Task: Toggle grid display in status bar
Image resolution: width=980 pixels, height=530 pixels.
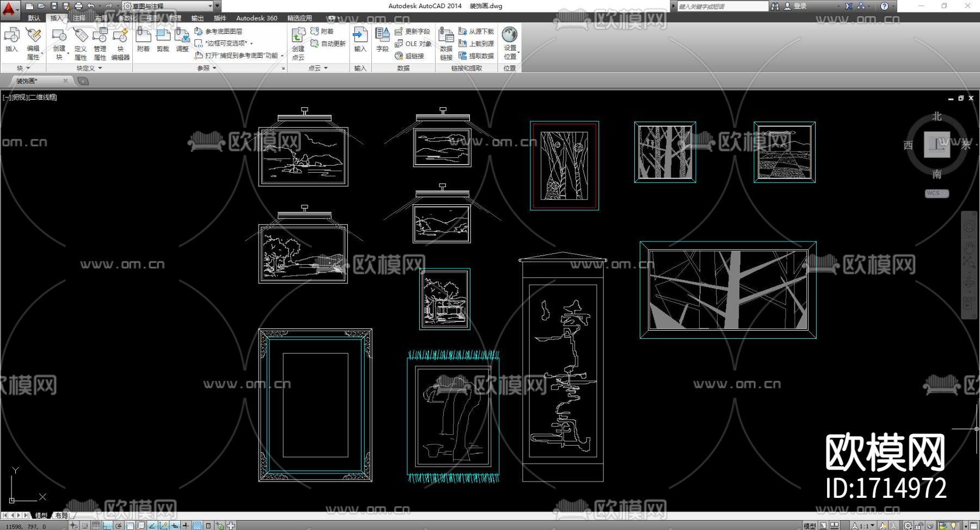Action: click(96, 526)
